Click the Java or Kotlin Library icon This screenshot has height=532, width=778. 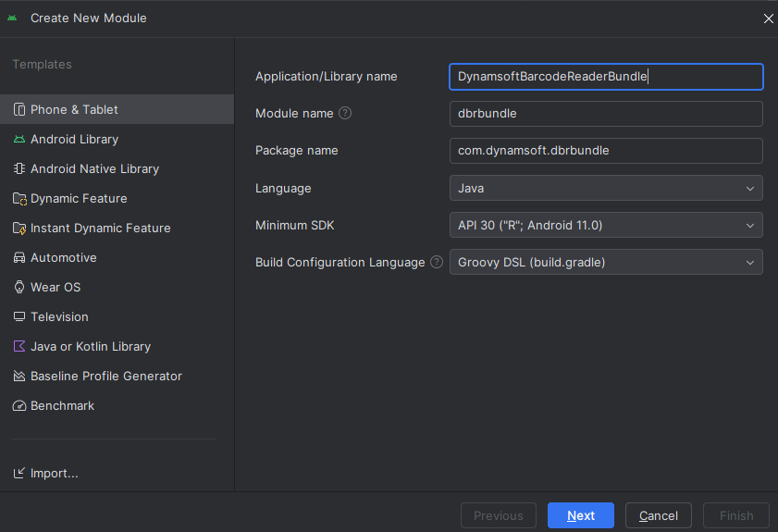point(19,346)
